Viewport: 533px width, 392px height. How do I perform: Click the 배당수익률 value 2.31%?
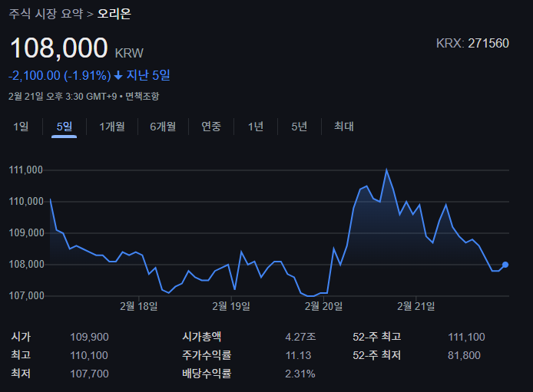[x=300, y=374]
